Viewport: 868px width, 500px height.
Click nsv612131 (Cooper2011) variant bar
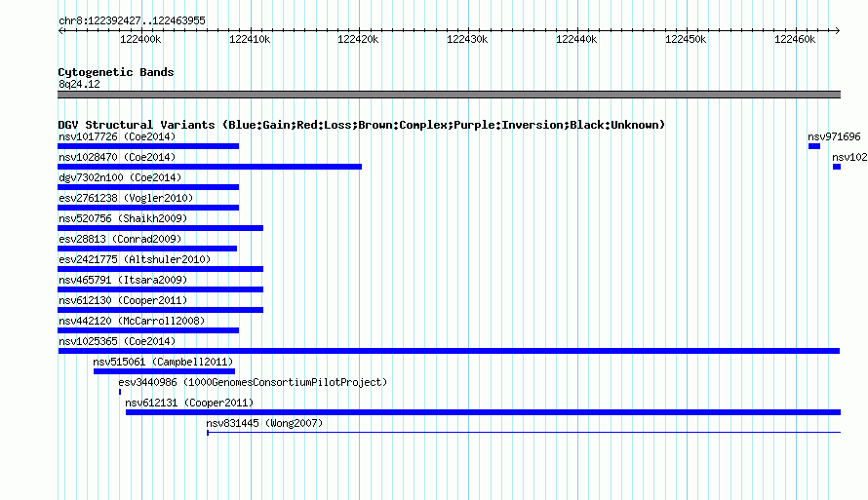[x=484, y=412]
